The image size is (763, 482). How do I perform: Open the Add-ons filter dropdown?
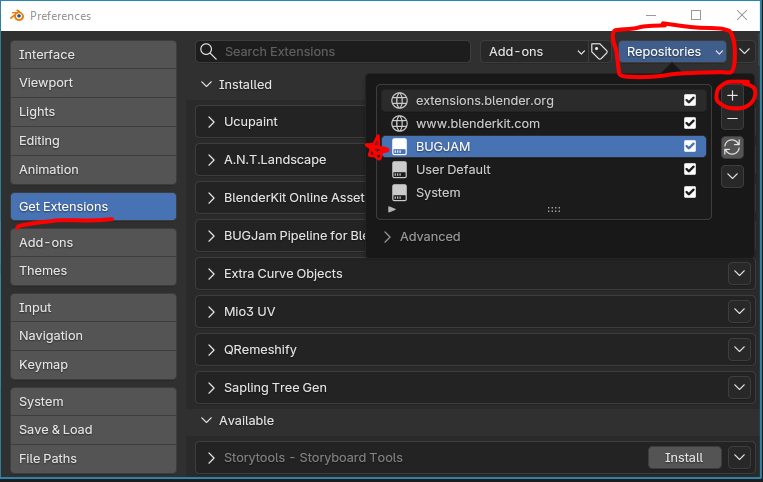(x=536, y=52)
